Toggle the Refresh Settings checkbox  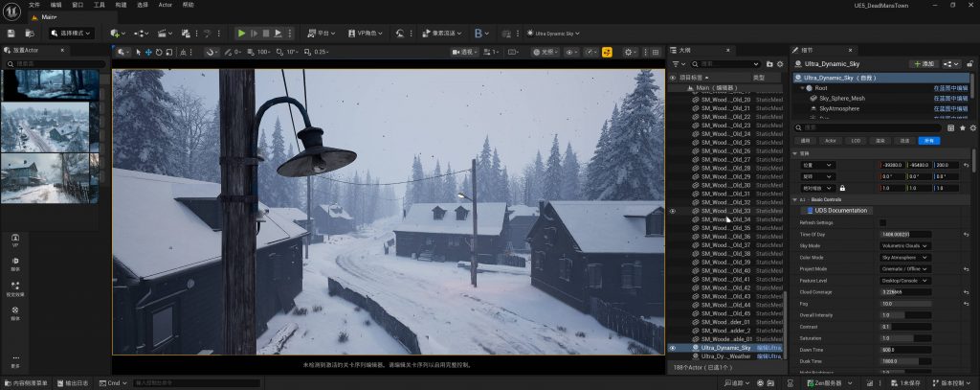point(882,222)
